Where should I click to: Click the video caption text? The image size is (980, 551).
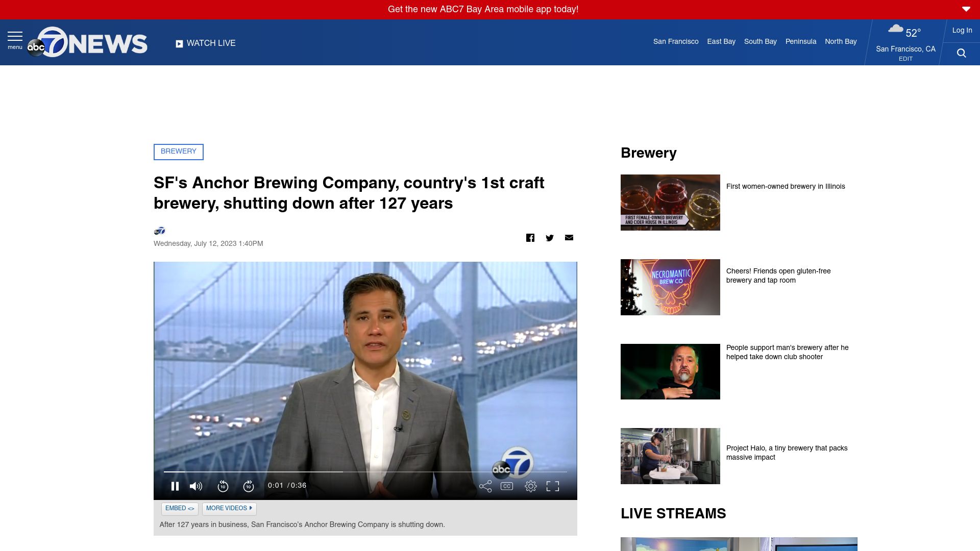coord(302,525)
